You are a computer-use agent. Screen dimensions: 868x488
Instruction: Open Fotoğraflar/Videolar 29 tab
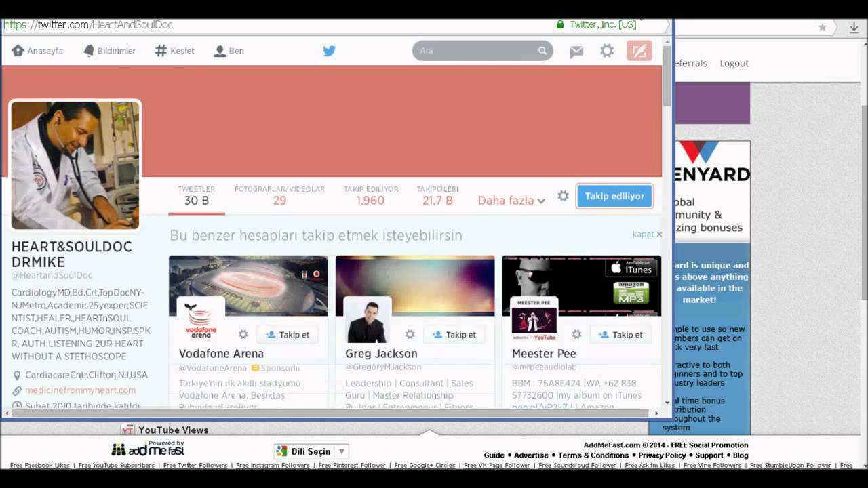tap(279, 196)
